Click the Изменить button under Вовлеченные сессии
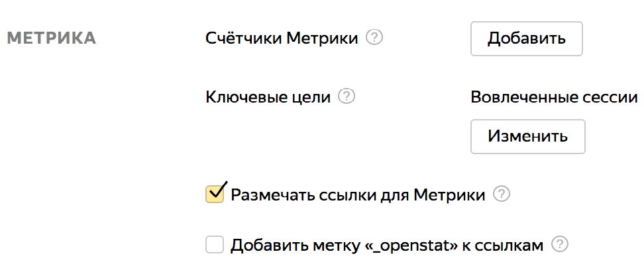 click(x=528, y=136)
